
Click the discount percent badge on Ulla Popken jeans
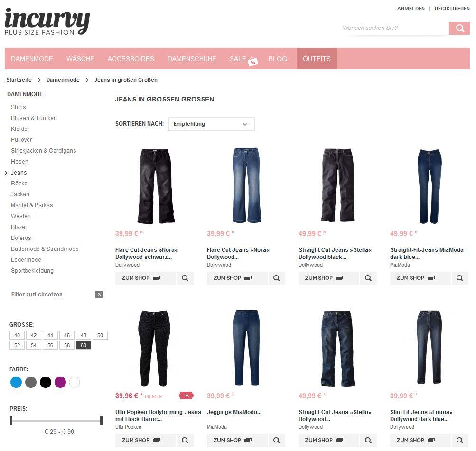pos(186,396)
